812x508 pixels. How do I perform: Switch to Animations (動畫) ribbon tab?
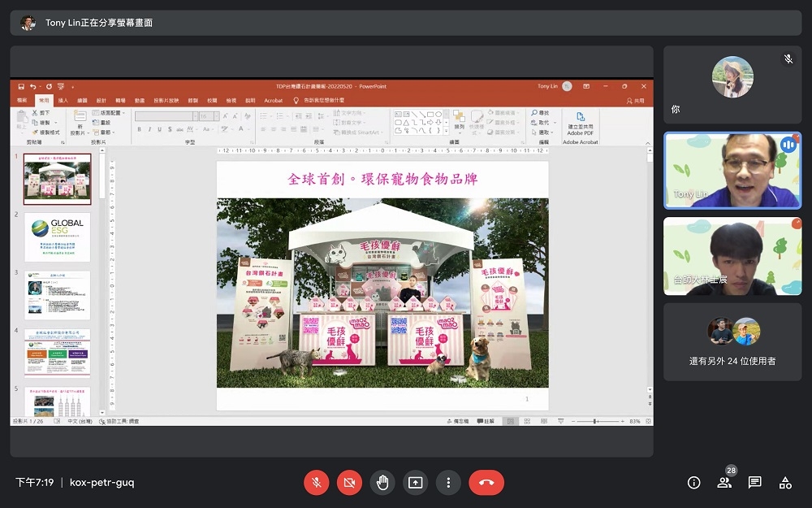pyautogui.click(x=140, y=101)
